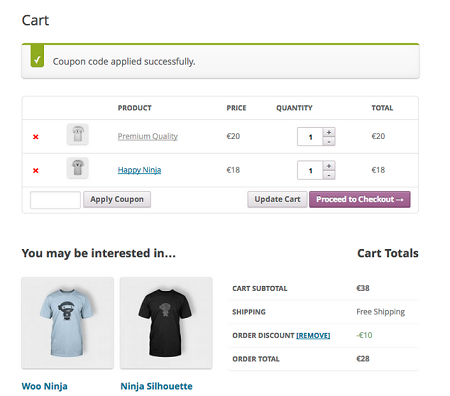This screenshot has height=396, width=450.
Task: Proceed to Checkout
Action: [360, 199]
